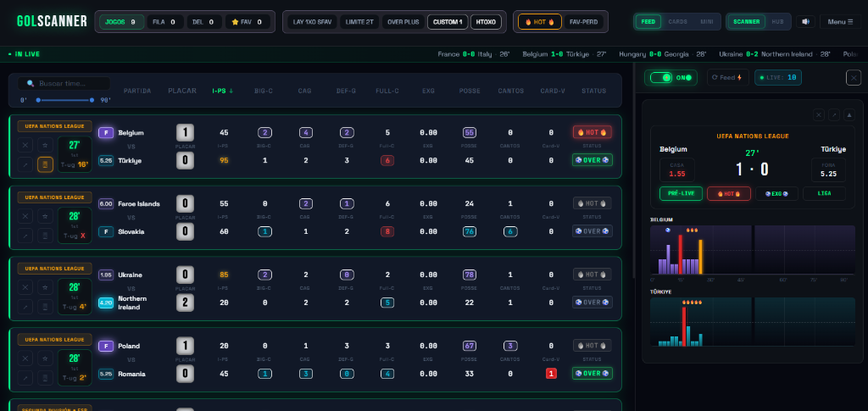Image resolution: width=868 pixels, height=411 pixels.
Task: Enable the LIMITE 2T filter
Action: click(x=359, y=22)
